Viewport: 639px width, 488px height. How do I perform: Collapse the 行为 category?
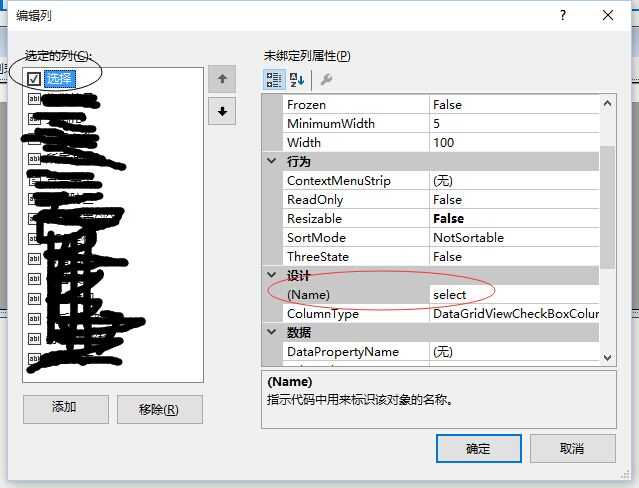point(272,161)
